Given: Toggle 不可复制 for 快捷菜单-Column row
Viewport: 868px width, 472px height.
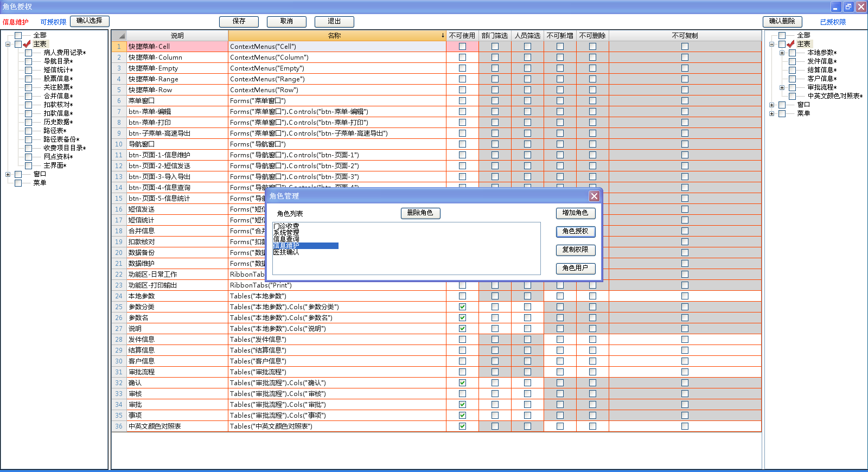Looking at the screenshot, I should tap(685, 57).
